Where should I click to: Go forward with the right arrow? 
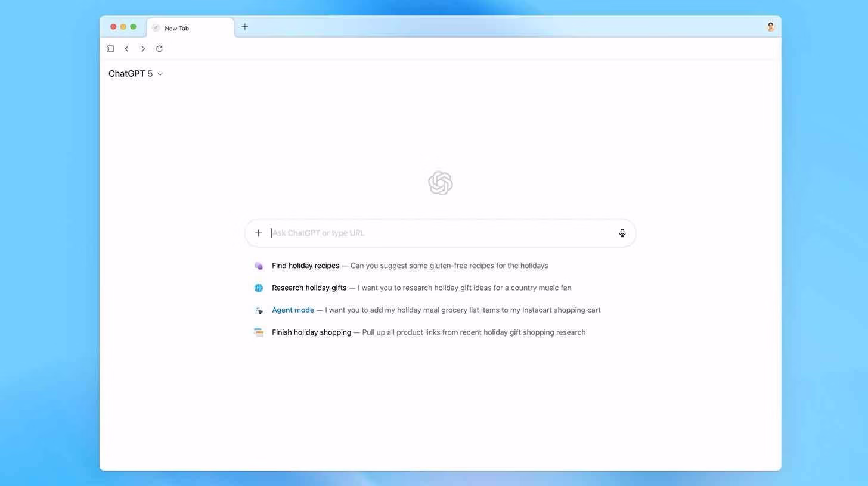click(x=143, y=49)
